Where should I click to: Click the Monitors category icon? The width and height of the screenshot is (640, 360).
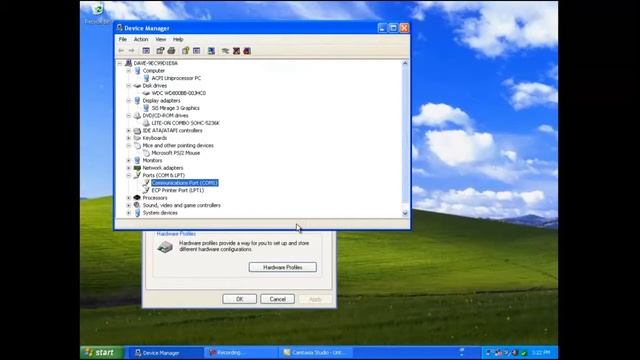(x=138, y=160)
